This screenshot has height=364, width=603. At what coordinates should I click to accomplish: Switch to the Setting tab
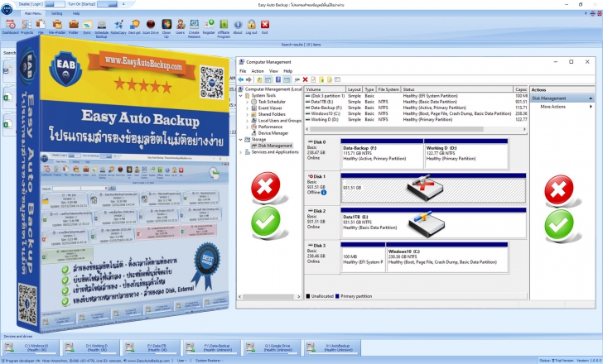click(57, 13)
